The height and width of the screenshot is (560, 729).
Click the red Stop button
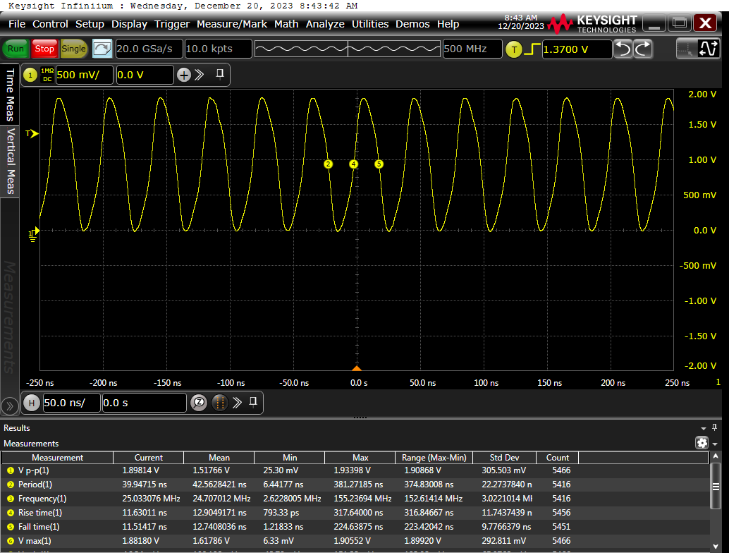44,49
